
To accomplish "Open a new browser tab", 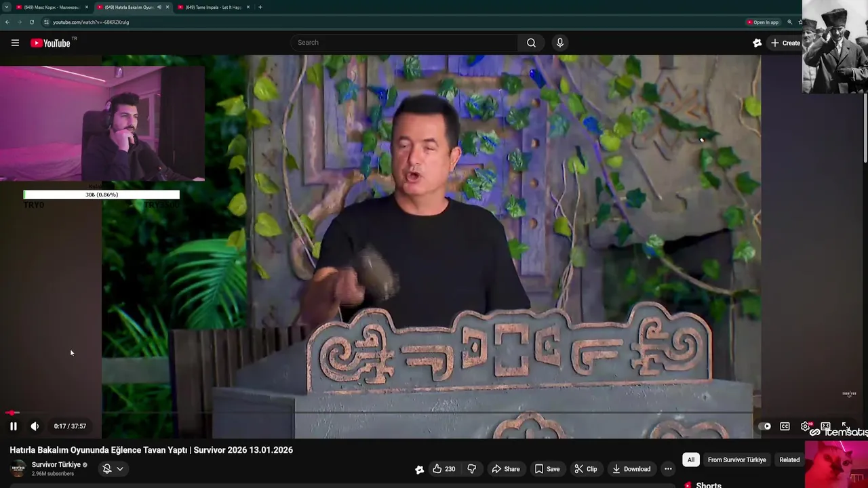I will (x=260, y=7).
